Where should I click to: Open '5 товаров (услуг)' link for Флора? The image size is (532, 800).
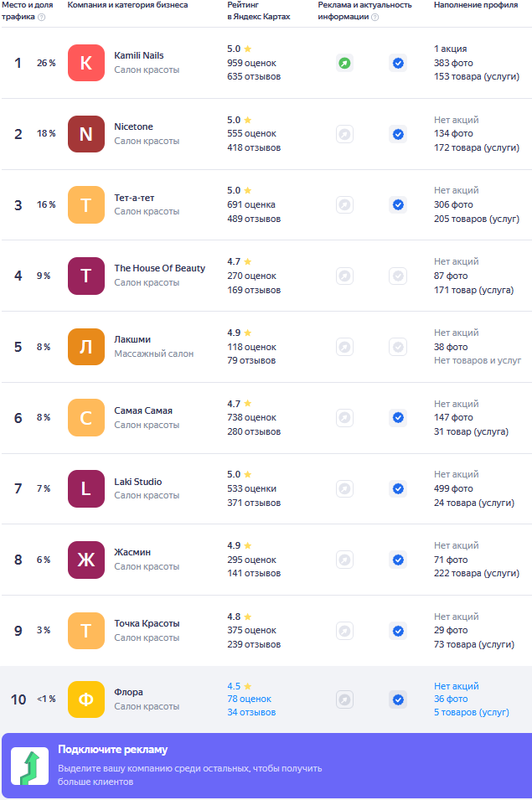coord(472,712)
